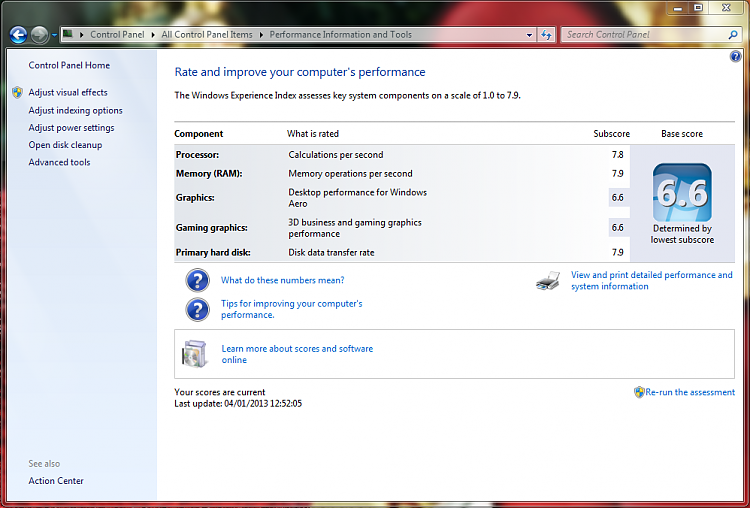
Task: Open recent pages dropdown beside Forward arrow
Action: 54,35
